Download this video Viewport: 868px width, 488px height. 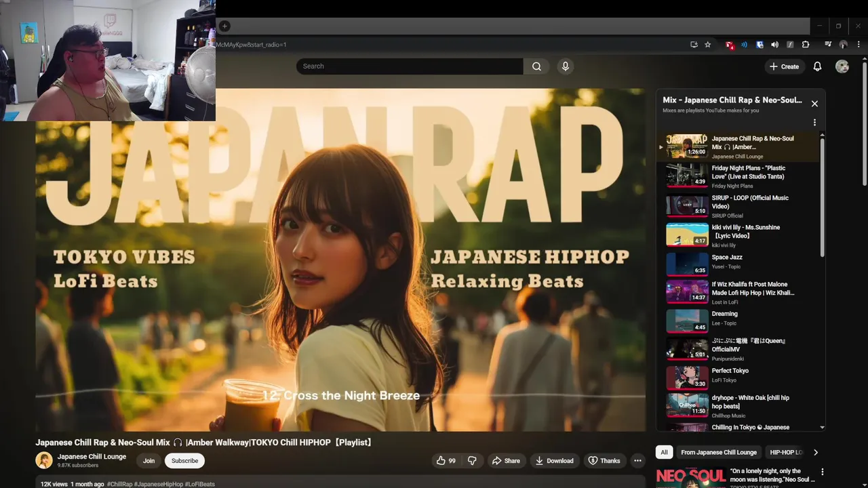click(x=555, y=461)
